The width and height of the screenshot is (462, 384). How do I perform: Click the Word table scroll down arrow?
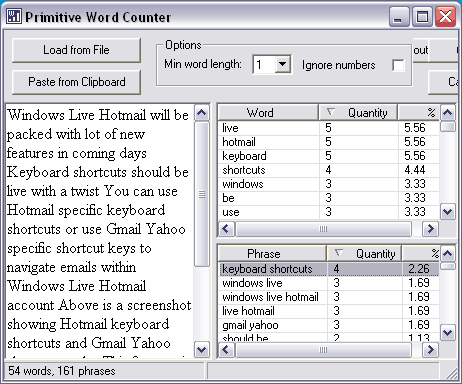tap(447, 212)
